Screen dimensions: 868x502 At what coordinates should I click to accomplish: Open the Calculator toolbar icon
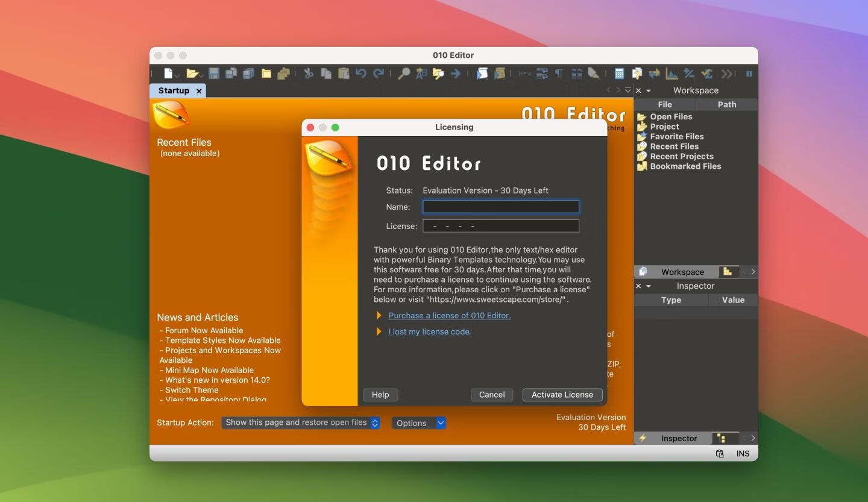click(x=619, y=74)
